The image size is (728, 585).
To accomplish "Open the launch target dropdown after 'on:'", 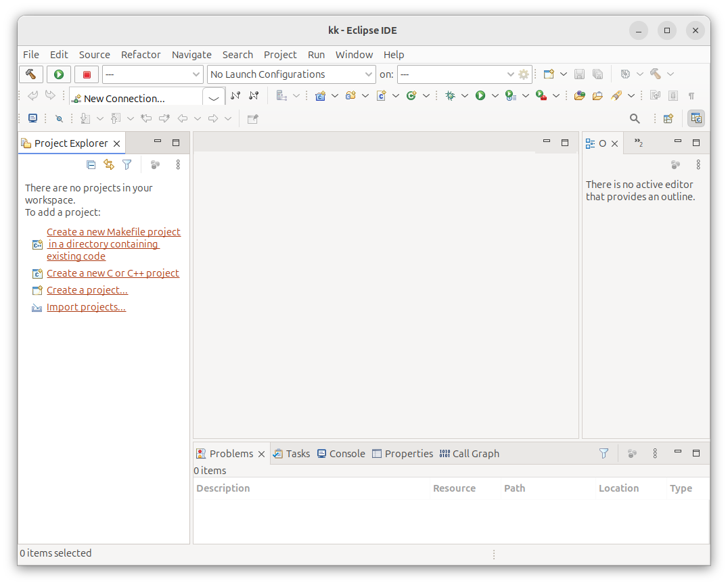I will tap(457, 74).
